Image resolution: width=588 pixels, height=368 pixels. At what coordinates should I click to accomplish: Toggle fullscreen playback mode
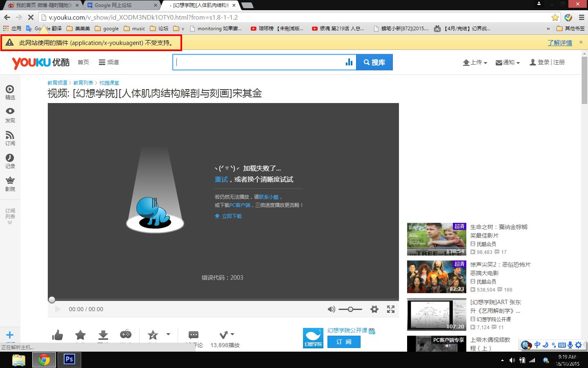pos(390,309)
